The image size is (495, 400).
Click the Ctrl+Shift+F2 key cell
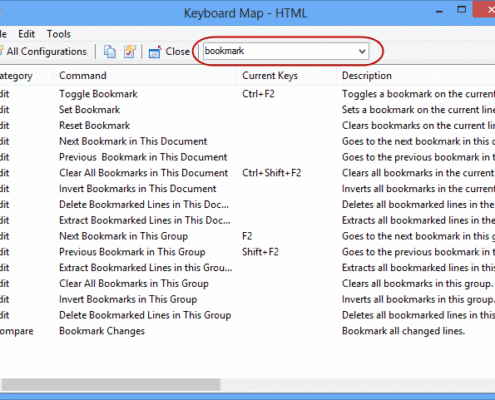pos(272,173)
